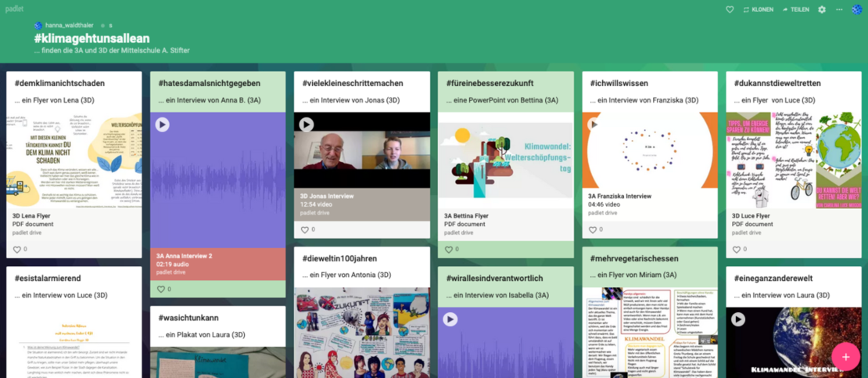Screen dimensions: 868x378
Task: Like the #füreinebesserezukunft post
Action: [x=448, y=250]
